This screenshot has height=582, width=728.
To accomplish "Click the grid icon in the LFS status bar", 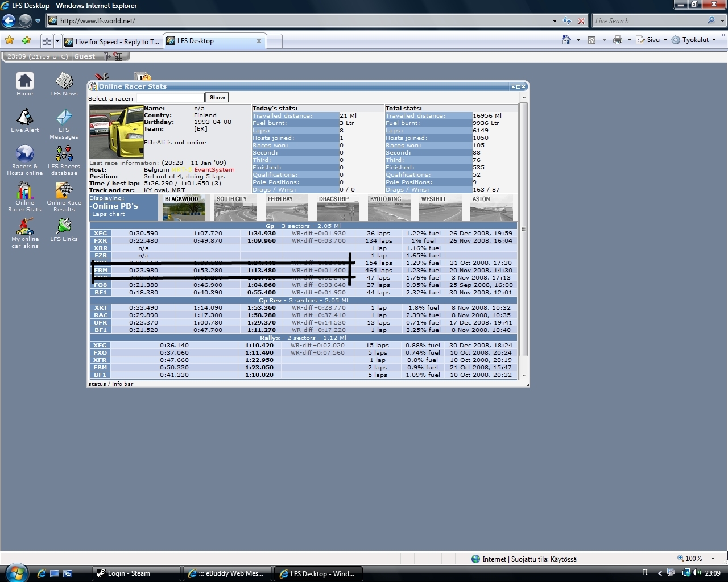I will pos(118,56).
